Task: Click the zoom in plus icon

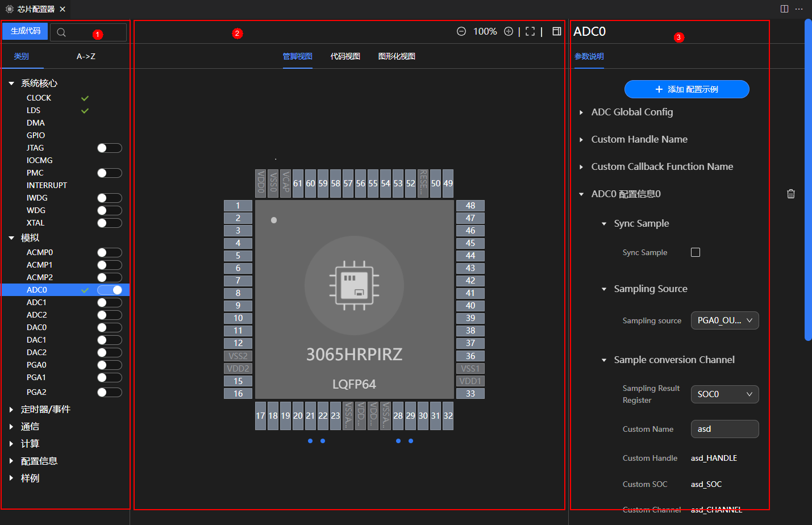Action: click(509, 31)
